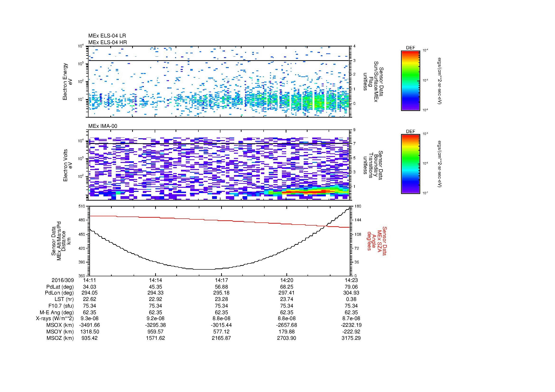The width and height of the screenshot is (555, 392).
Task: Click X-rays value 9.3e-08
Action: click(x=89, y=318)
